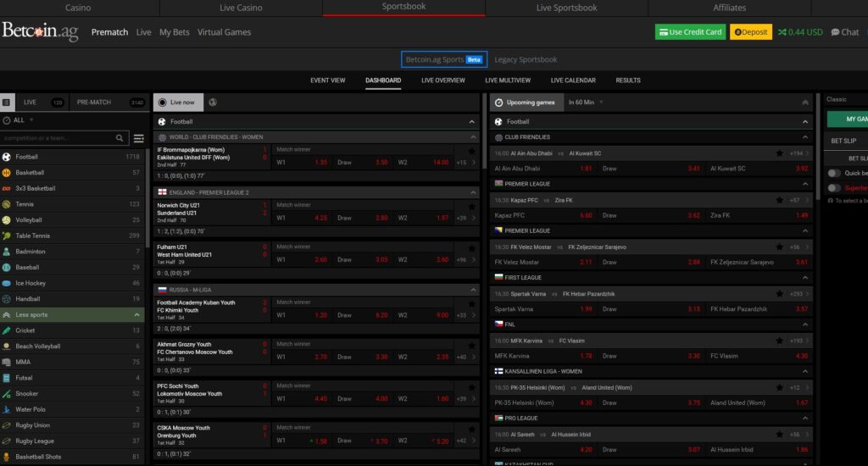Open the Virtual Games link
This screenshot has height=466, width=868.
224,32
